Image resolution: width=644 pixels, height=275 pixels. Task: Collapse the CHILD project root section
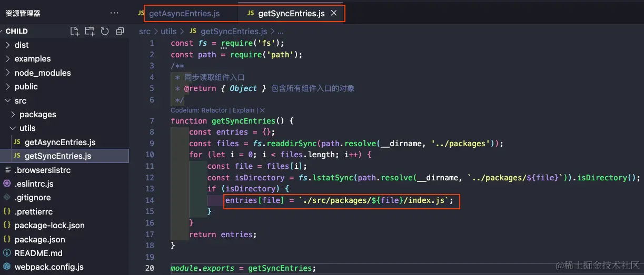tap(17, 31)
